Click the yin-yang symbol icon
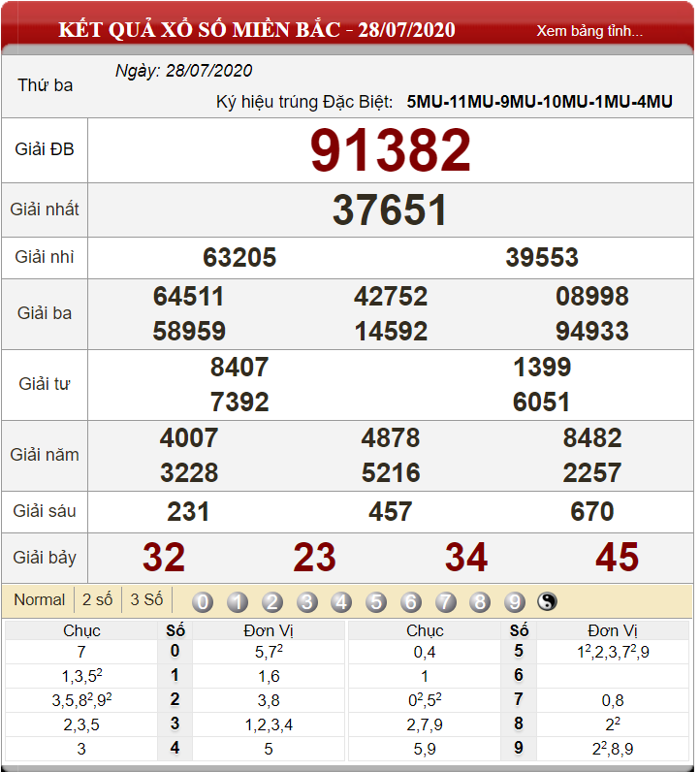The width and height of the screenshot is (700, 772). pos(547,601)
